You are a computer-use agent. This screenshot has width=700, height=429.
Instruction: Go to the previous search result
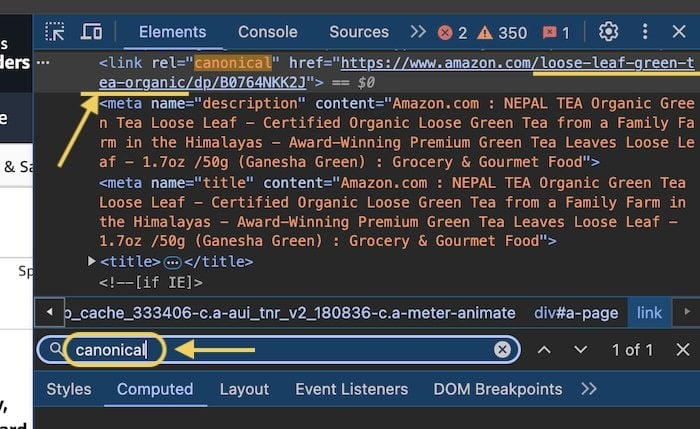(x=544, y=350)
